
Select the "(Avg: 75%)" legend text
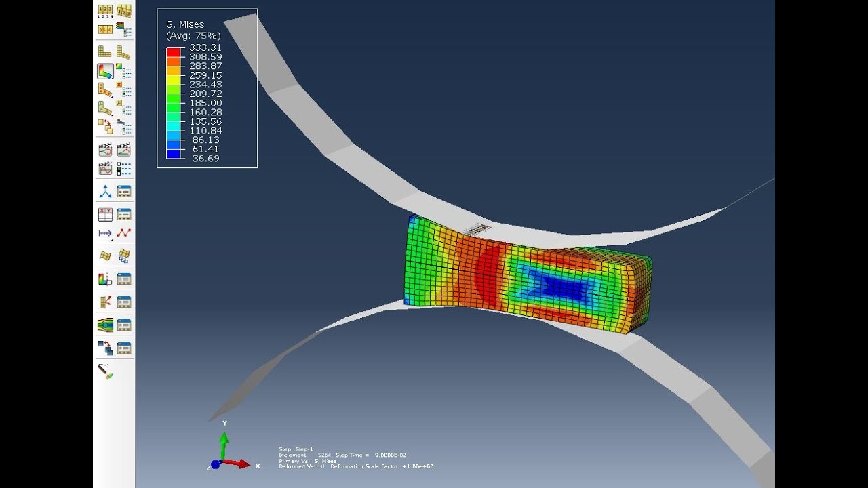(193, 35)
